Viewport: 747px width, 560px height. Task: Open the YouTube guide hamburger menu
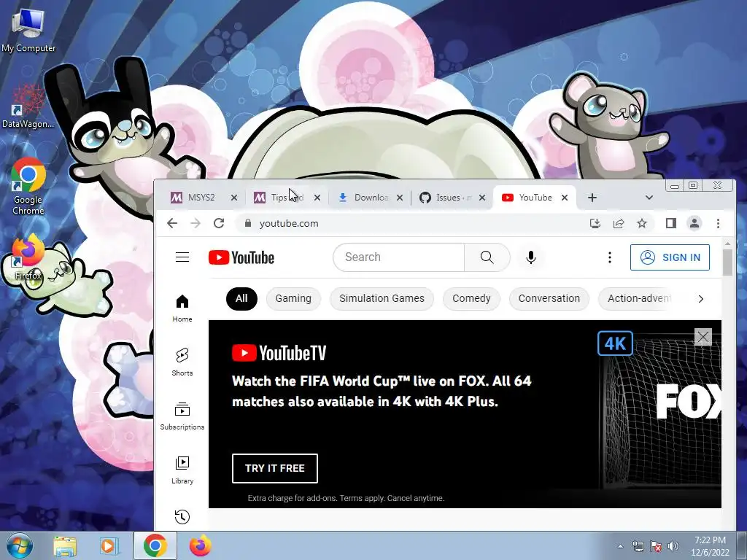(182, 257)
